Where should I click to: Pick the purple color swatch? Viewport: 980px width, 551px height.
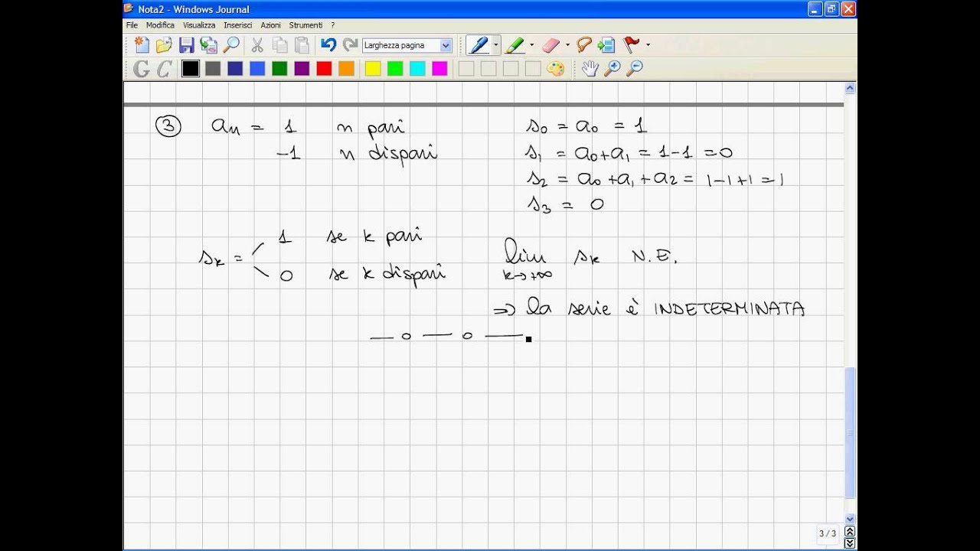pos(302,69)
